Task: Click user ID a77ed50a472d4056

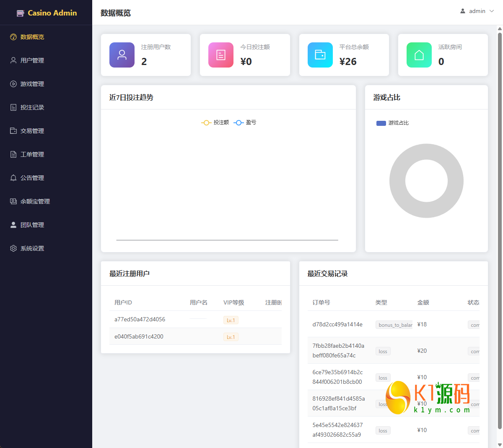Action: 140,319
